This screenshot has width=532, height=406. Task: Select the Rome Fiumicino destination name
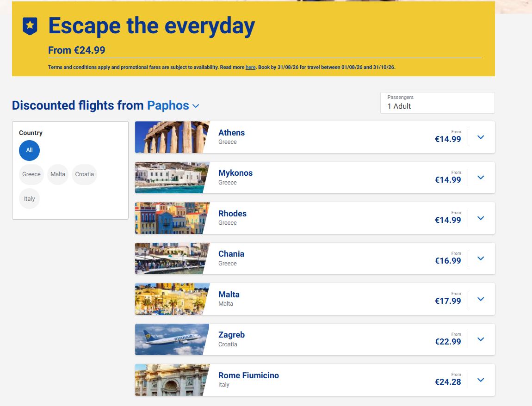click(248, 375)
